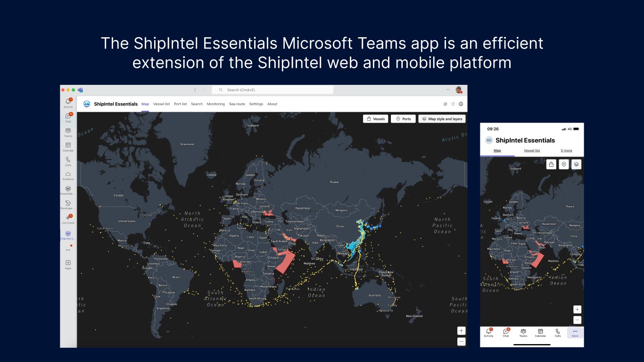
Task: Select the mobile Vessel list tab
Action: point(532,151)
